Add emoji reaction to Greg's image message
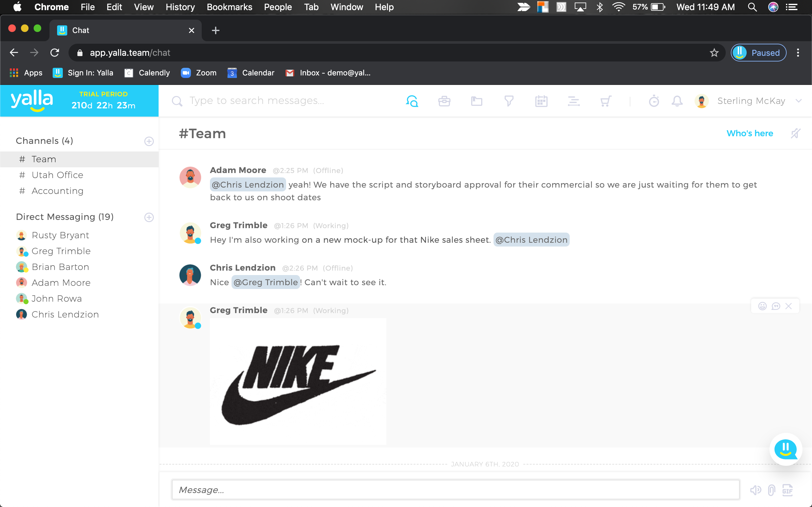The height and width of the screenshot is (507, 812). click(x=762, y=306)
